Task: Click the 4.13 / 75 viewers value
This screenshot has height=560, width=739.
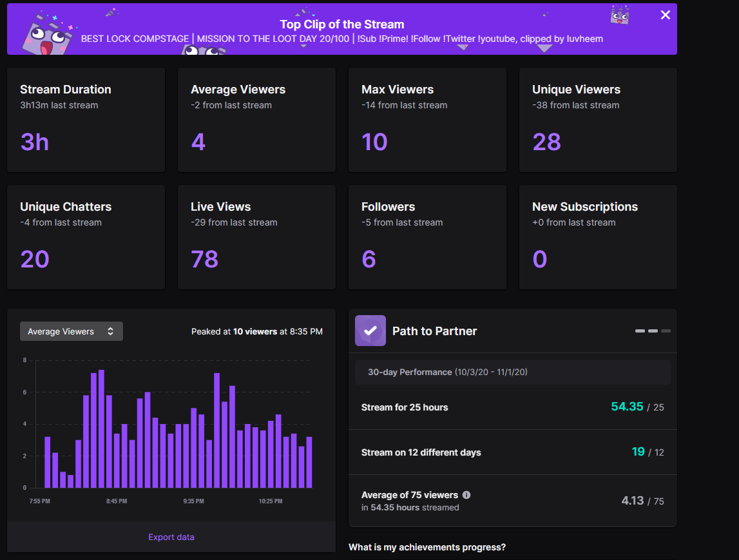Action: pyautogui.click(x=642, y=501)
